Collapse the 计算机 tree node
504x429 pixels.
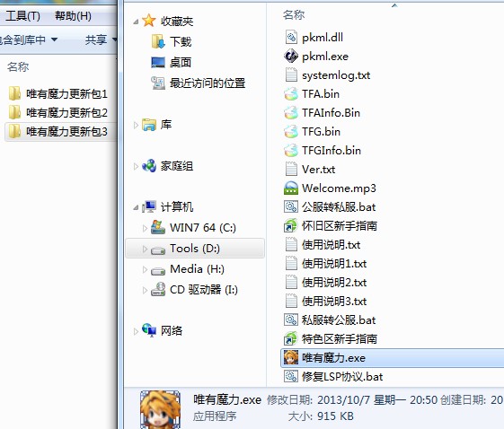[136, 208]
